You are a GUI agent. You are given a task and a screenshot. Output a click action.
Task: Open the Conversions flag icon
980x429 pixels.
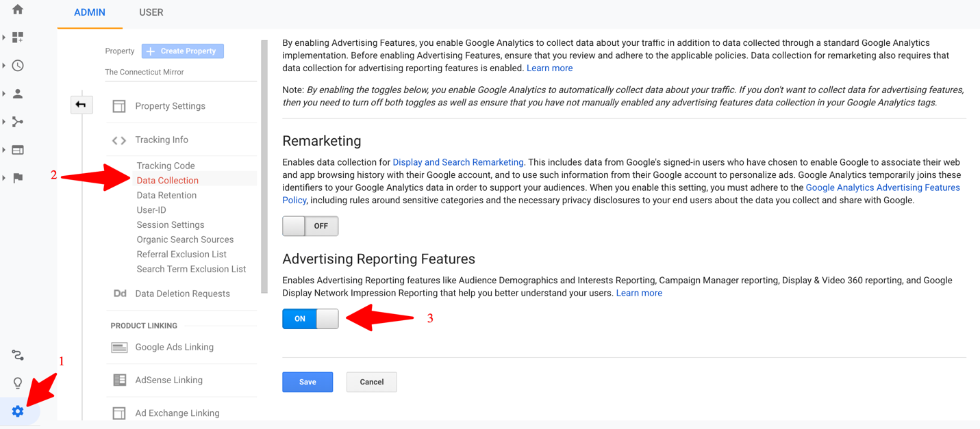(x=18, y=178)
